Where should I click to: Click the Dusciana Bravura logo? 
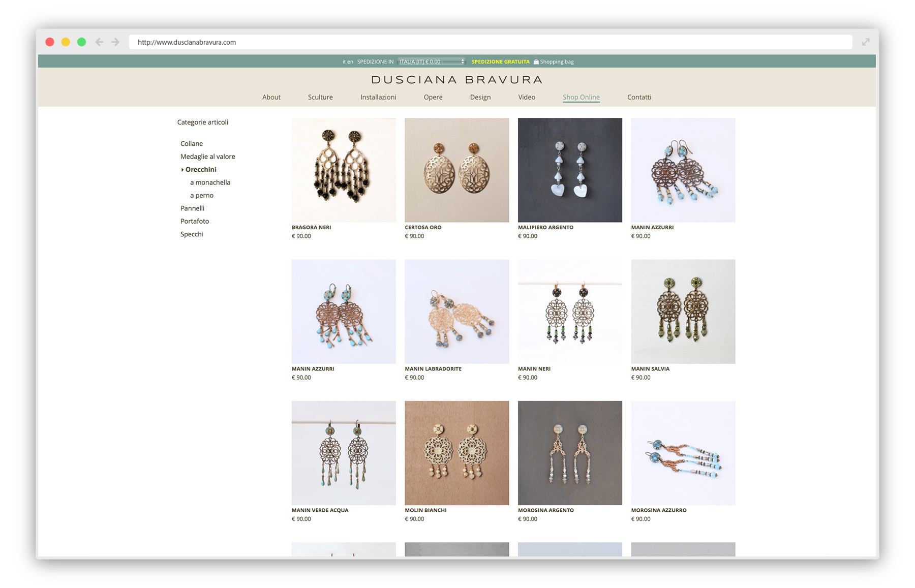tap(457, 80)
